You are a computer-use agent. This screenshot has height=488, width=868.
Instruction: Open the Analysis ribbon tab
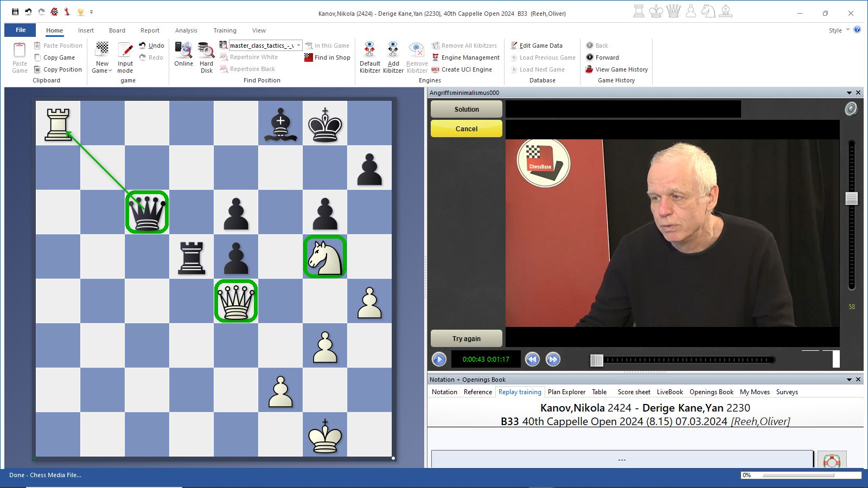coord(186,30)
